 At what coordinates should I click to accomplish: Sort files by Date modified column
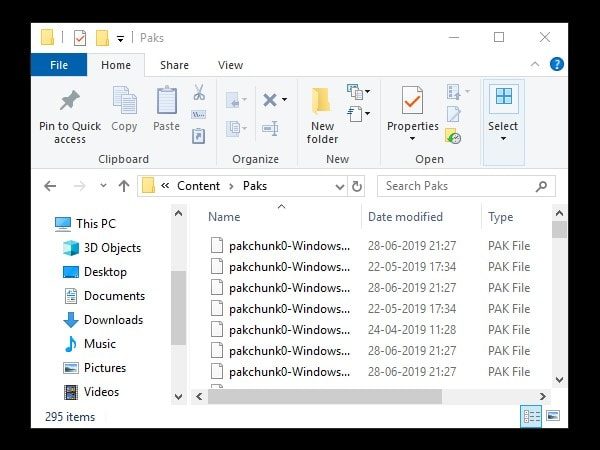click(x=405, y=217)
